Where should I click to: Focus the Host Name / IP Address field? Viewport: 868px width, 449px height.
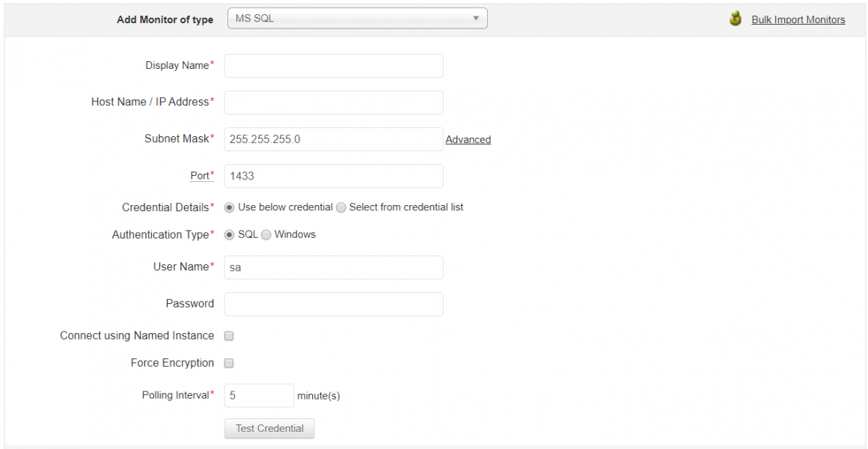tap(334, 103)
